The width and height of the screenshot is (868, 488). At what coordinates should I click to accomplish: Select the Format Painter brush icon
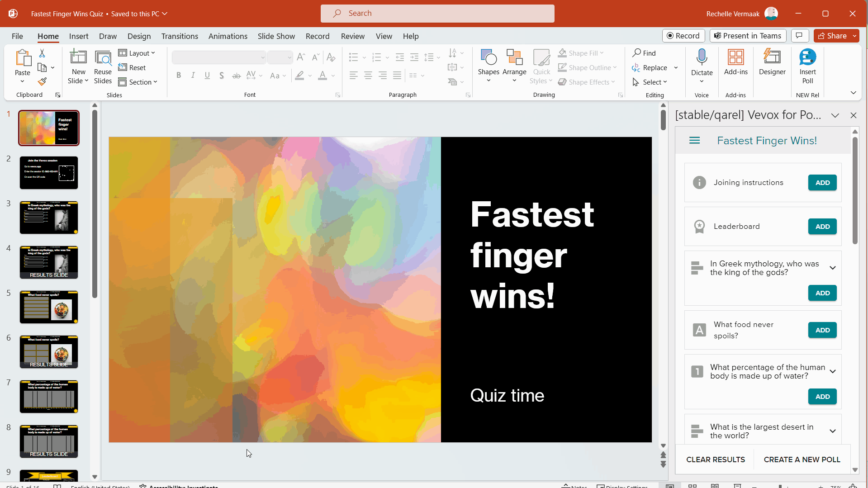point(42,82)
